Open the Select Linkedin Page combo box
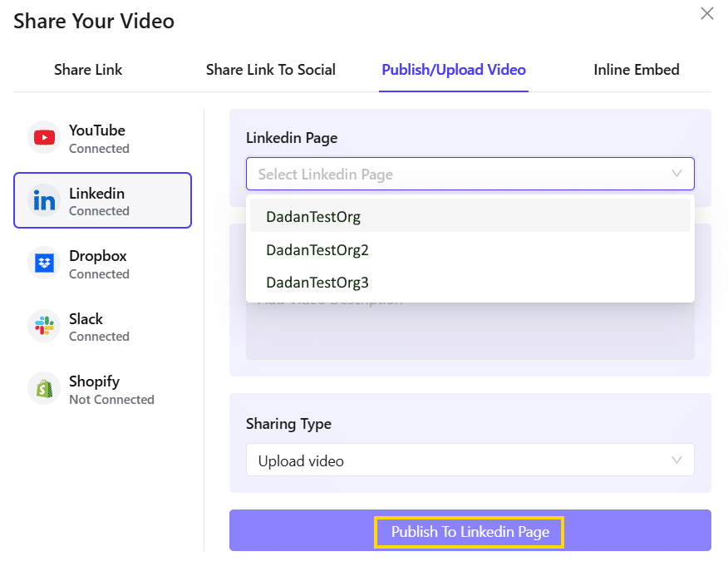The image size is (728, 566). tap(457, 175)
